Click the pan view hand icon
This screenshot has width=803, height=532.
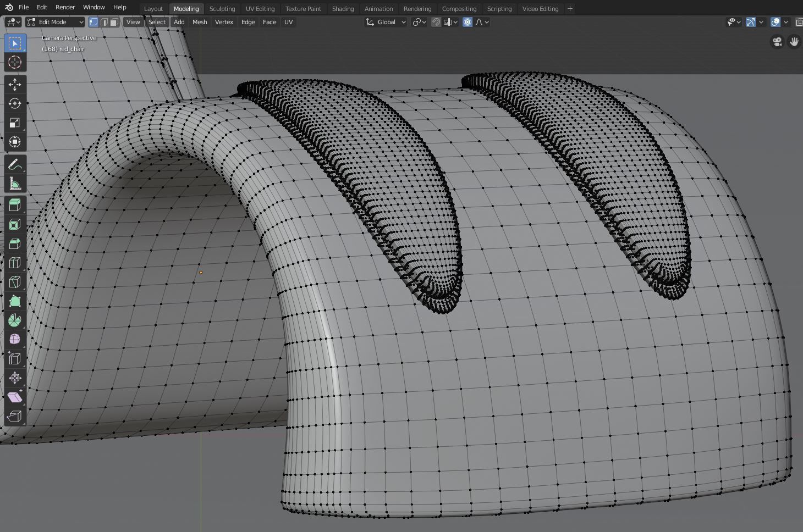point(794,42)
